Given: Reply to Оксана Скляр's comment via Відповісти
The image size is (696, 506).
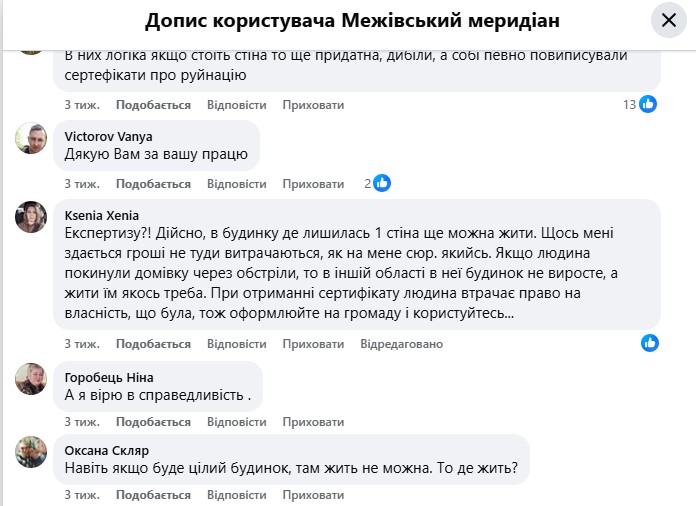Looking at the screenshot, I should click(236, 494).
